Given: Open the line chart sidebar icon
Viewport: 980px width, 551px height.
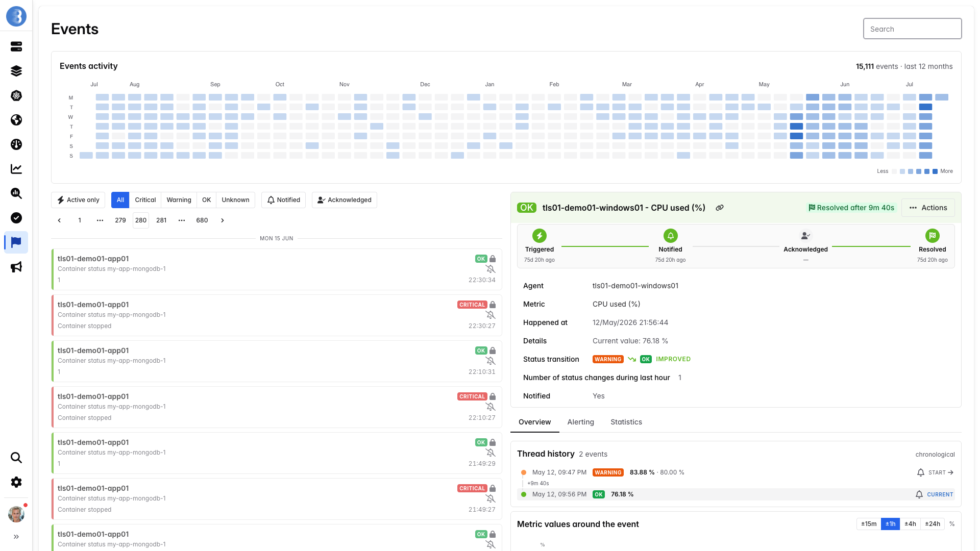Looking at the screenshot, I should click(16, 169).
